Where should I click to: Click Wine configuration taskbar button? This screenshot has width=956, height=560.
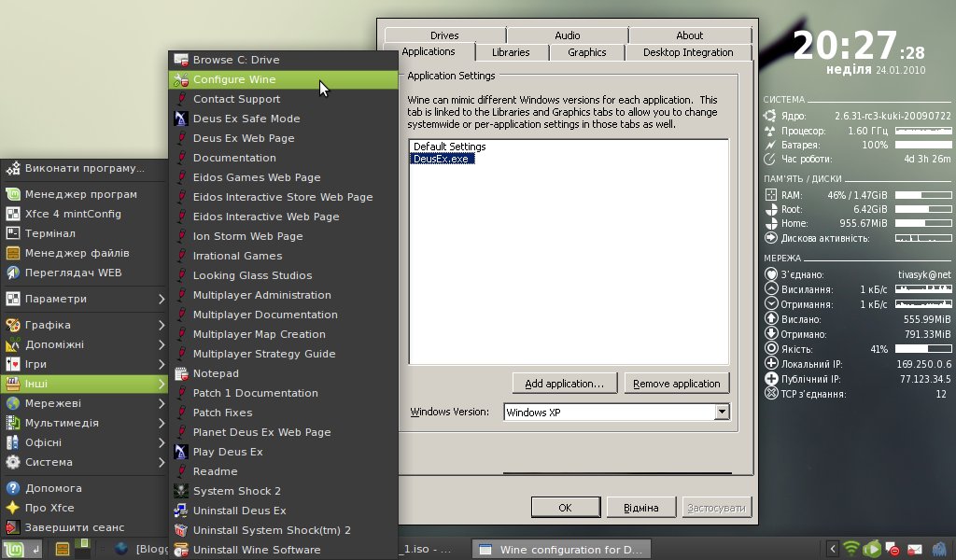click(x=561, y=550)
